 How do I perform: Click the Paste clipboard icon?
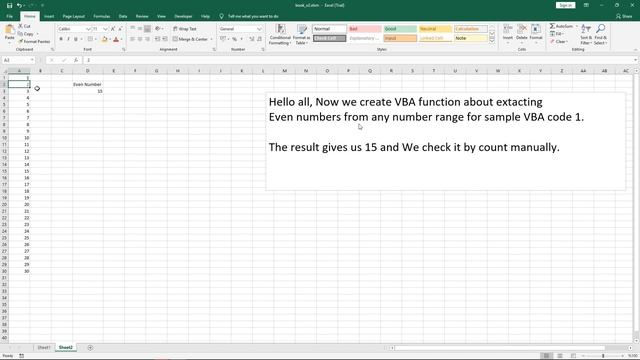click(9, 30)
